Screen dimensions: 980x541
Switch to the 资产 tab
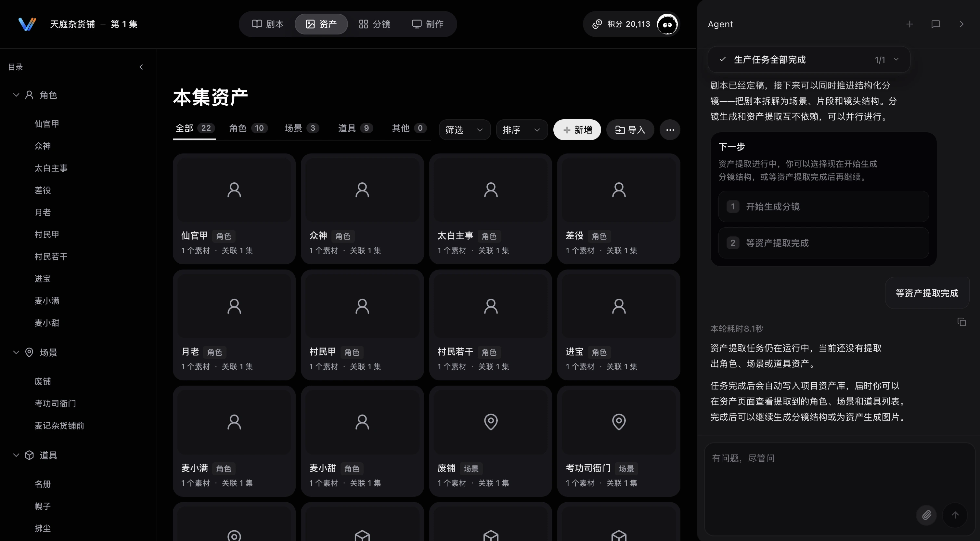pos(321,24)
